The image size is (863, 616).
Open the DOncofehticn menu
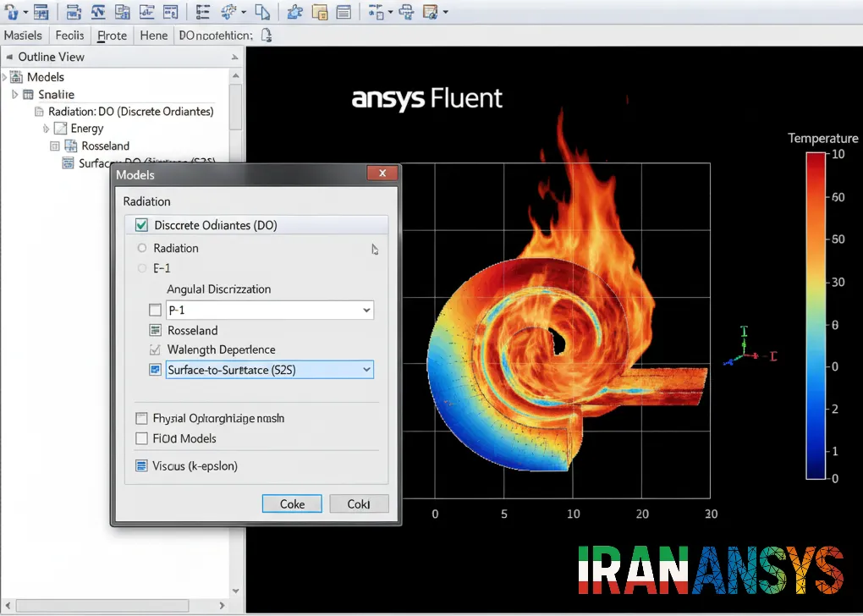coord(216,36)
